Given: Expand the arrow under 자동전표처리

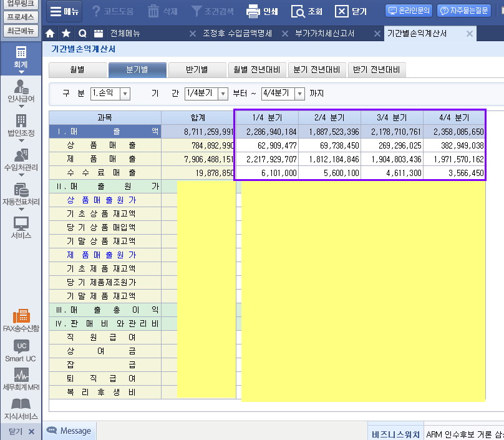Looking at the screenshot, I should [x=21, y=210].
